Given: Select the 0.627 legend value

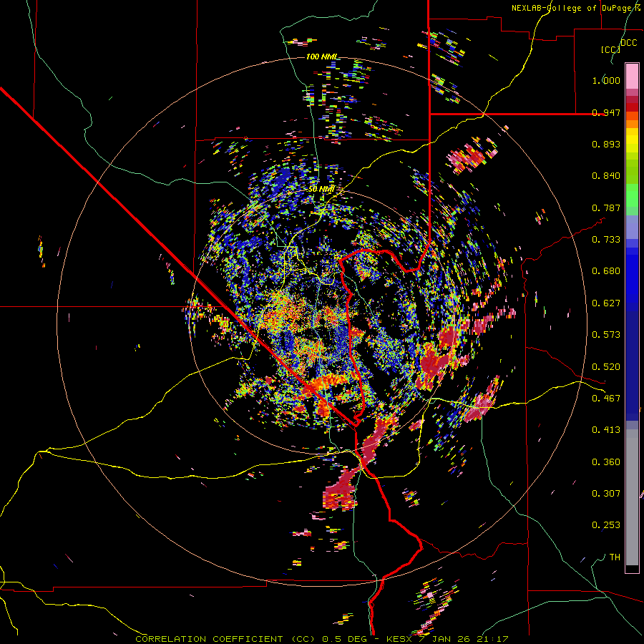Looking at the screenshot, I should pyautogui.click(x=606, y=303).
